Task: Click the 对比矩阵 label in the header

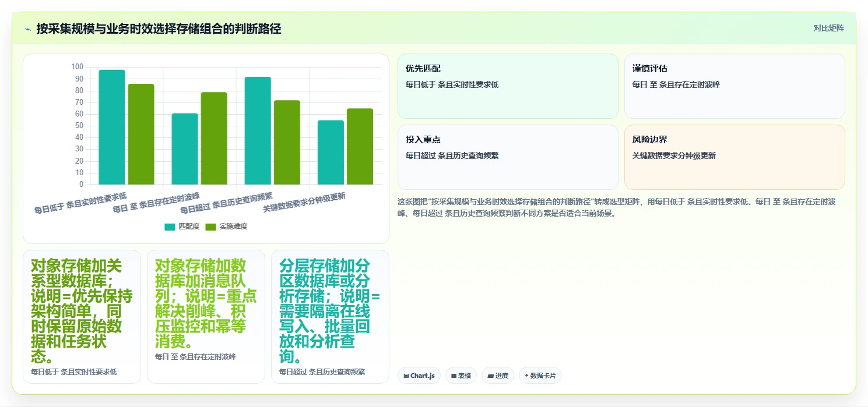Action: click(828, 28)
